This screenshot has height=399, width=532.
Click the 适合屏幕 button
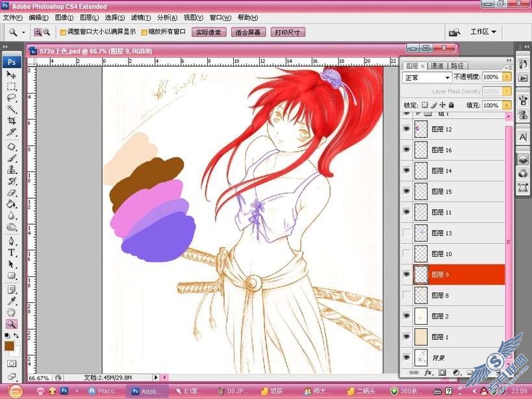[x=248, y=32]
